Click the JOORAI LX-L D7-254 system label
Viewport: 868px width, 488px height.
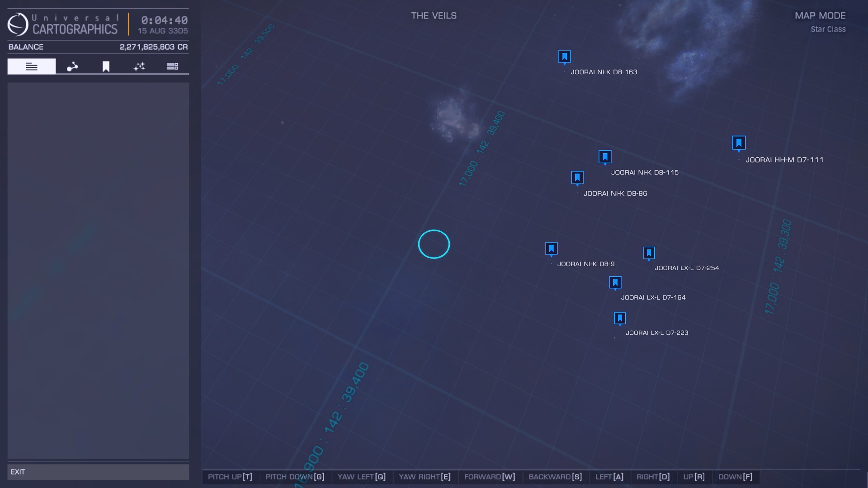point(687,268)
